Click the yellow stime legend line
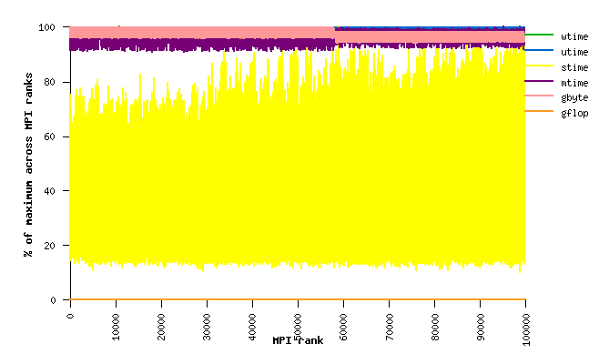 pyautogui.click(x=539, y=66)
